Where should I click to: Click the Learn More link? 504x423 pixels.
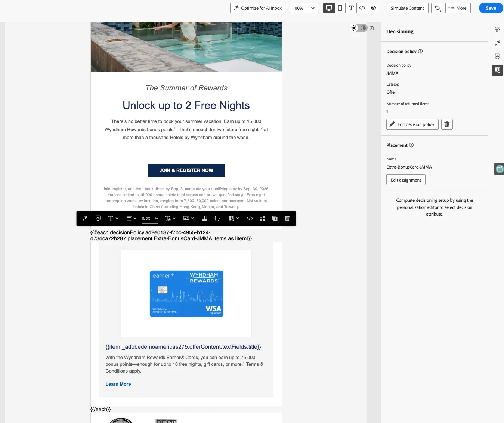(x=118, y=384)
